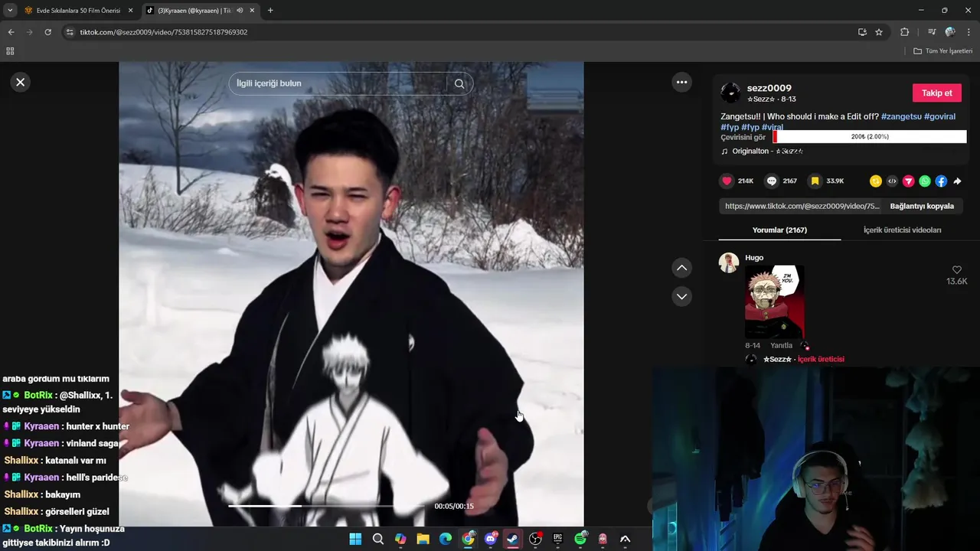Open sezz0009 profile name link

(769, 88)
